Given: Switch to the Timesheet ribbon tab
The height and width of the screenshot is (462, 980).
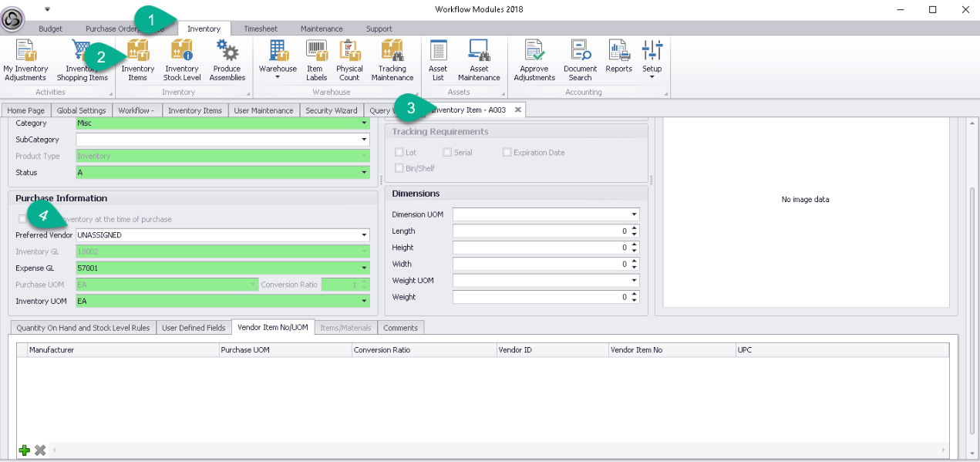Looking at the screenshot, I should 261,29.
